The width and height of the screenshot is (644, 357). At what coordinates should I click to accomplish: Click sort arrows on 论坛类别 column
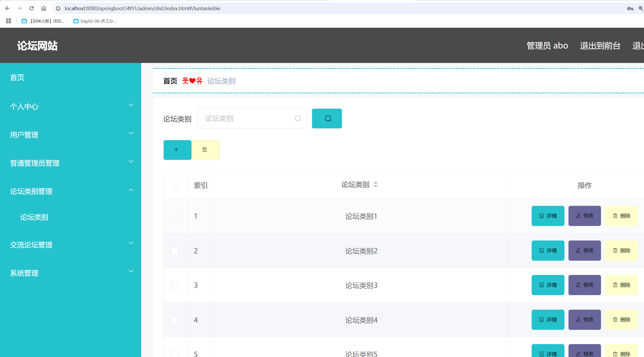pyautogui.click(x=375, y=185)
